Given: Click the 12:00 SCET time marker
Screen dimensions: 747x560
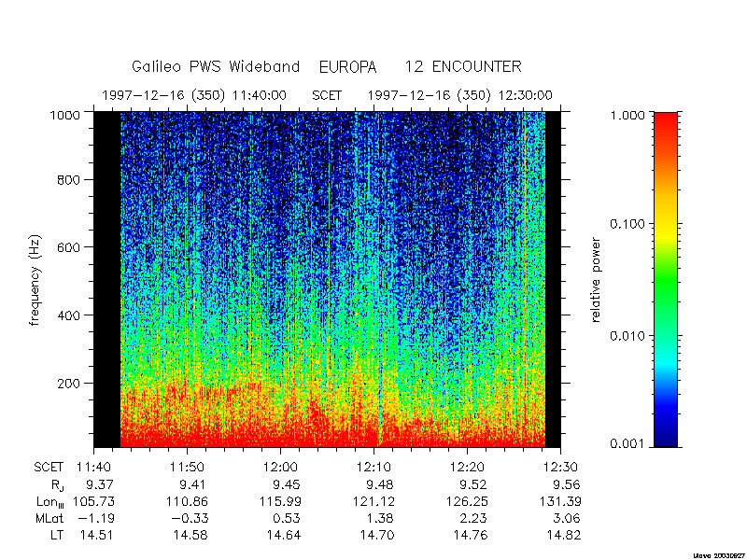Looking at the screenshot, I should point(281,468).
